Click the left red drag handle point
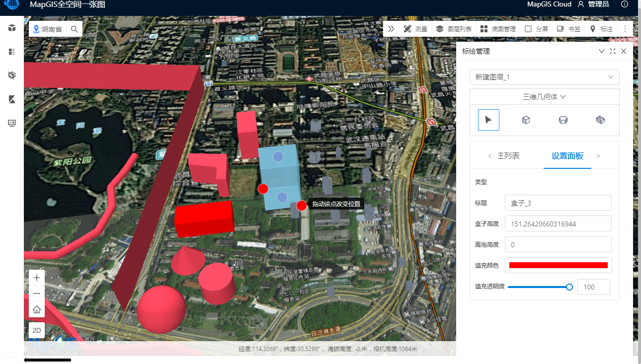 pos(263,189)
